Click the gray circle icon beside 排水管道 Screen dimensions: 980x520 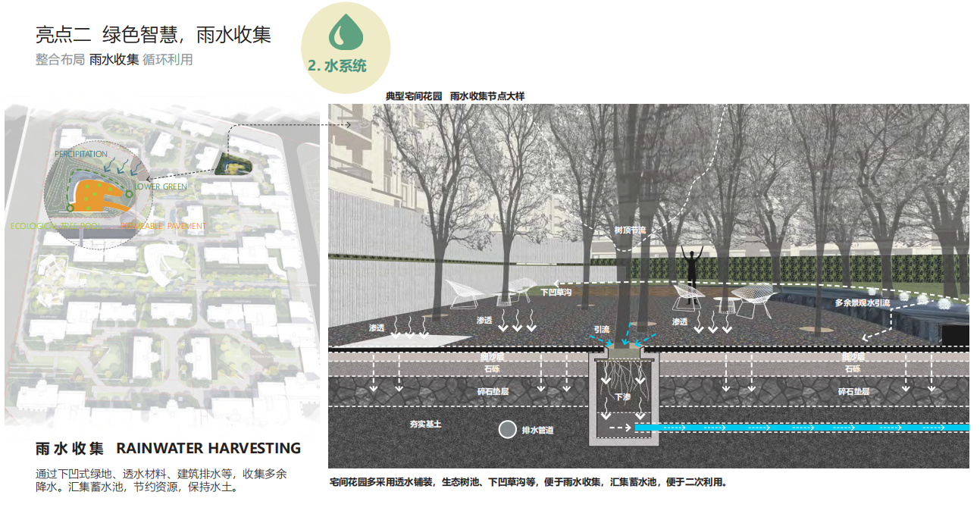(x=507, y=430)
